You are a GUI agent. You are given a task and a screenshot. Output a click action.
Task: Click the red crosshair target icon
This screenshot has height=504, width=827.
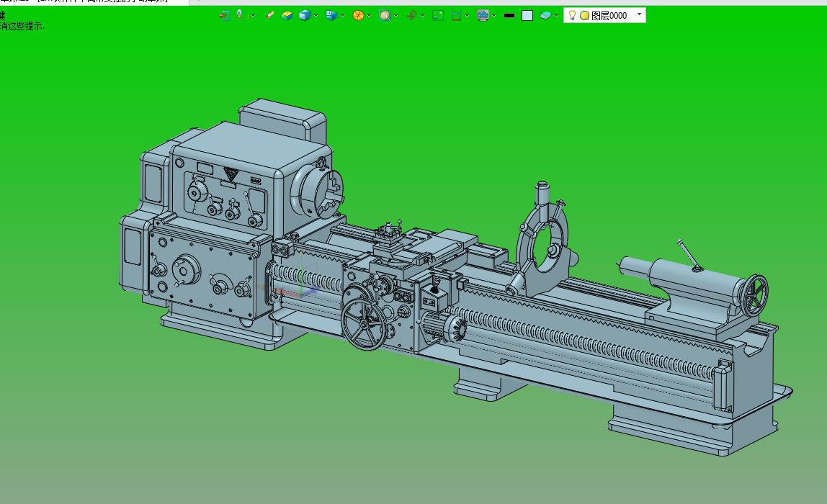click(411, 15)
